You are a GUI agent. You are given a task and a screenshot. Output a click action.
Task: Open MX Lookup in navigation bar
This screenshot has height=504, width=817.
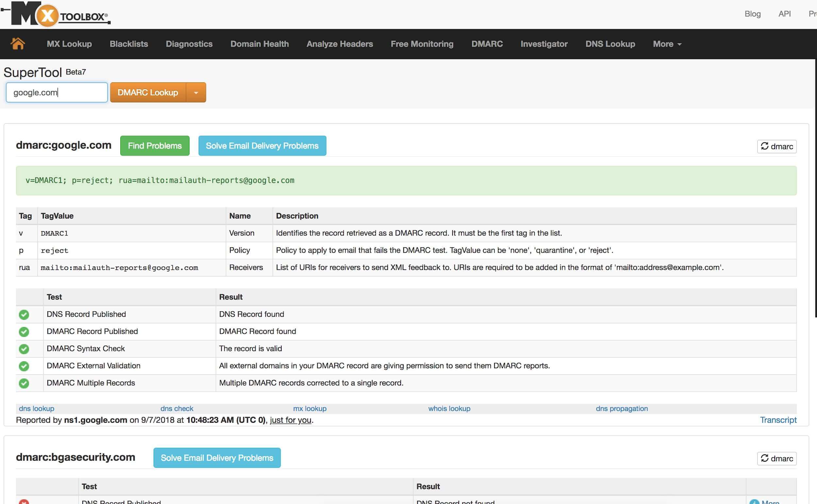point(69,44)
